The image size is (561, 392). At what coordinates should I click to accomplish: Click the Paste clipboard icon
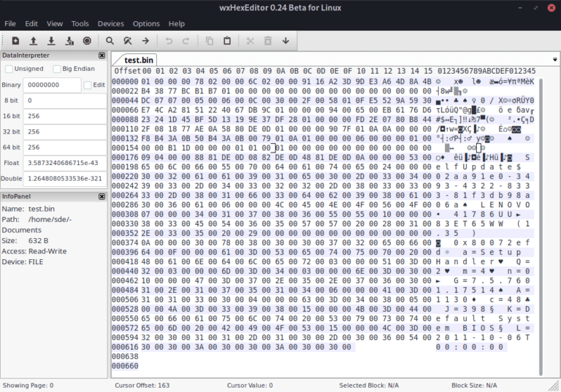227,41
